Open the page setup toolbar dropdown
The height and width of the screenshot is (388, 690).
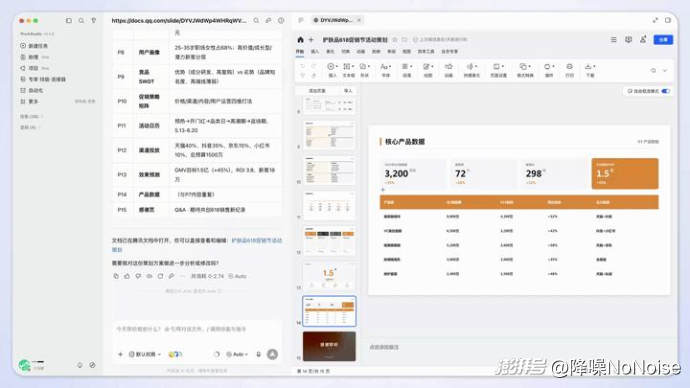[498, 70]
